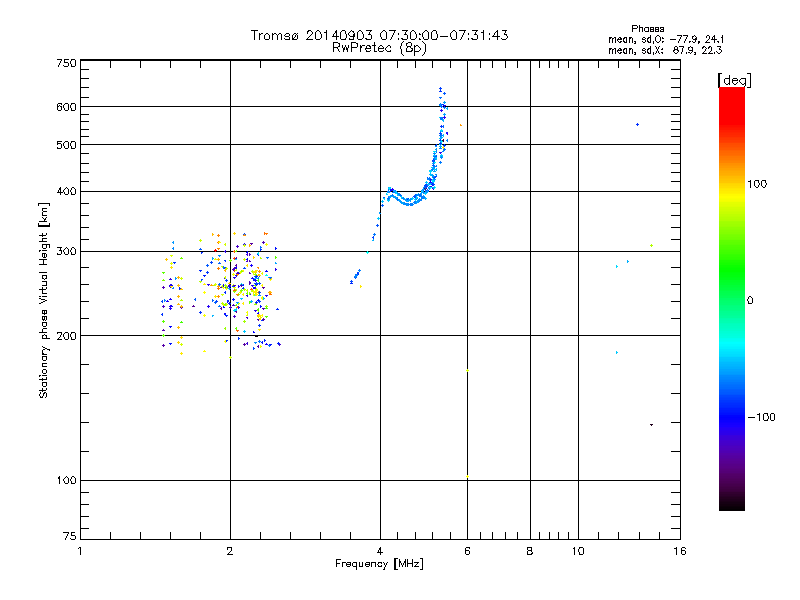Click the y-axis title 'Stationary phase Virtual Height [km]'
Viewport: 800px width, 600px height.
[x=44, y=300]
